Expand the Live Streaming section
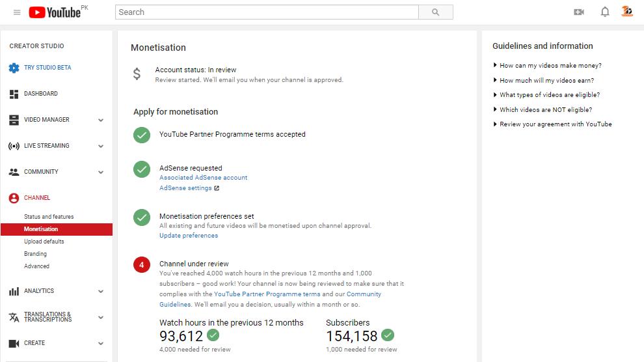Screen dimensions: 644x362 [101, 146]
